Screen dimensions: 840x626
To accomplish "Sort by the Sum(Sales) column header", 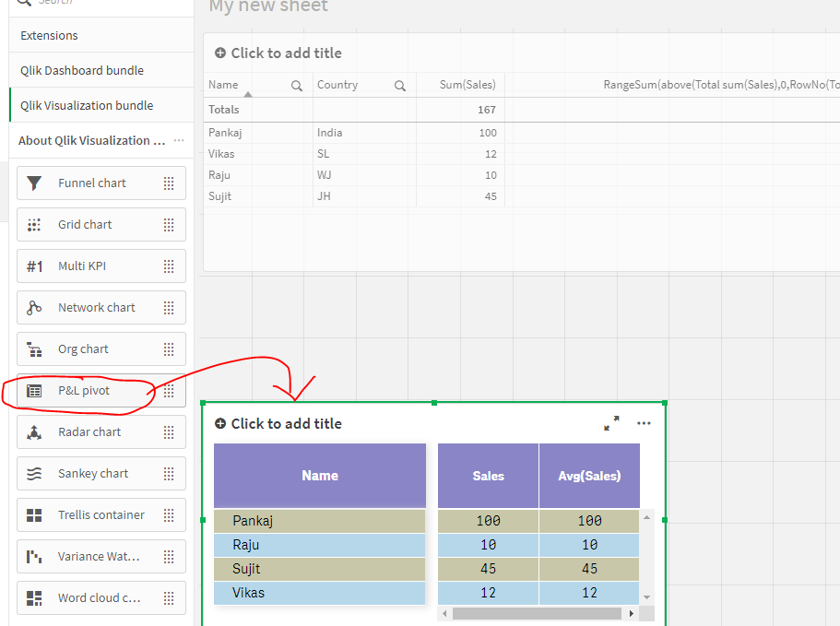I will pyautogui.click(x=467, y=85).
